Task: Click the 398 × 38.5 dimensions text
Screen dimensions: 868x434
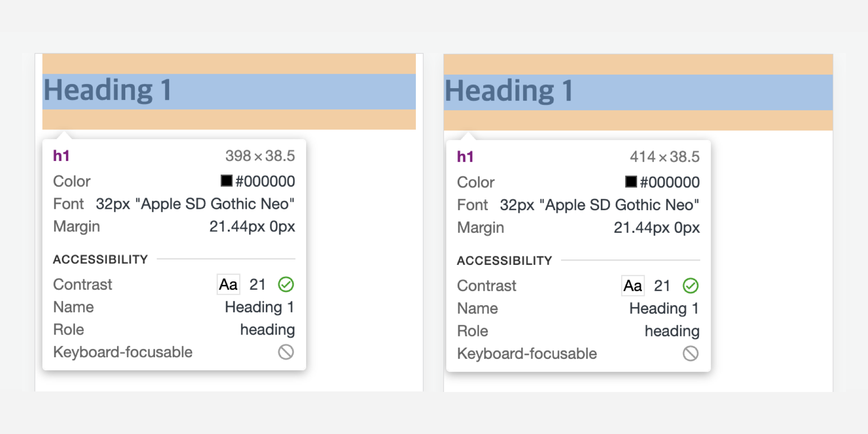Action: (260, 156)
